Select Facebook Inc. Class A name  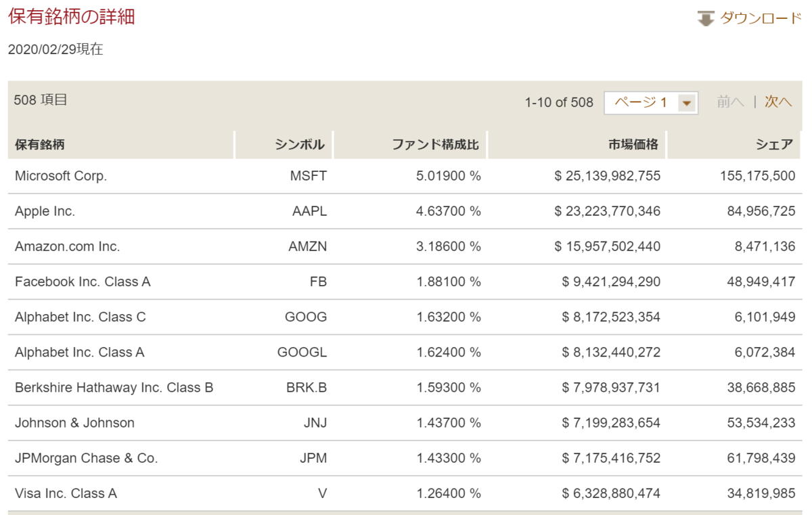(83, 282)
